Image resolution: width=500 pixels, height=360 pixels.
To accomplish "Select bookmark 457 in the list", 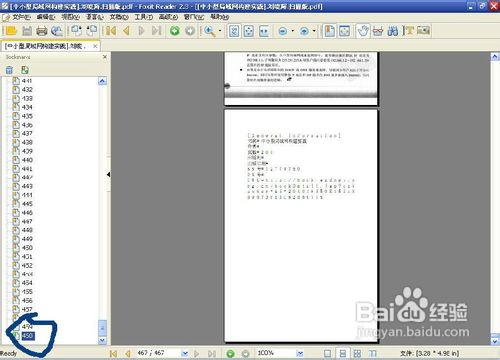I will pyautogui.click(x=27, y=309).
